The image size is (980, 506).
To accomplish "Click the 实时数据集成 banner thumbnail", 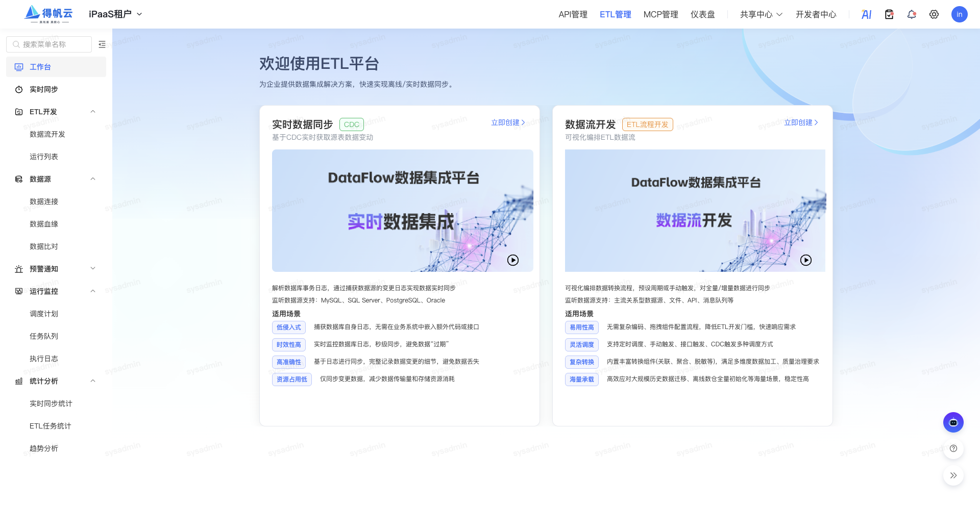I will pos(403,211).
